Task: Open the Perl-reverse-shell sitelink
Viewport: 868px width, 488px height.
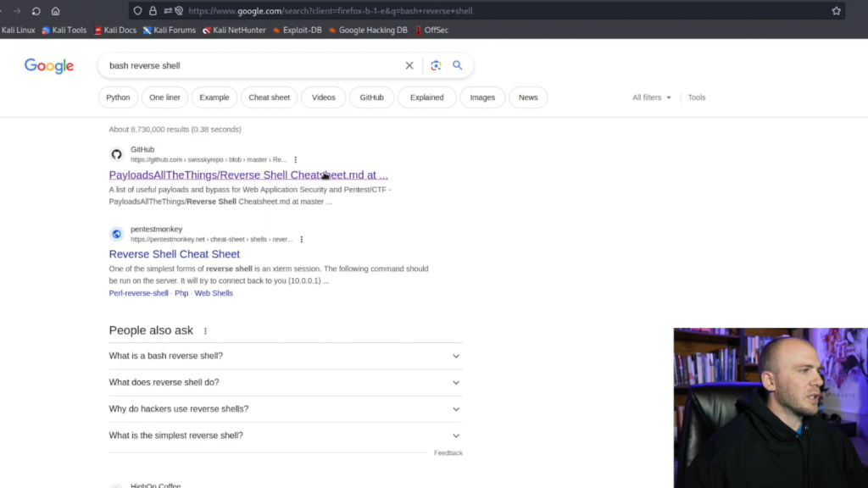Action: pos(138,293)
